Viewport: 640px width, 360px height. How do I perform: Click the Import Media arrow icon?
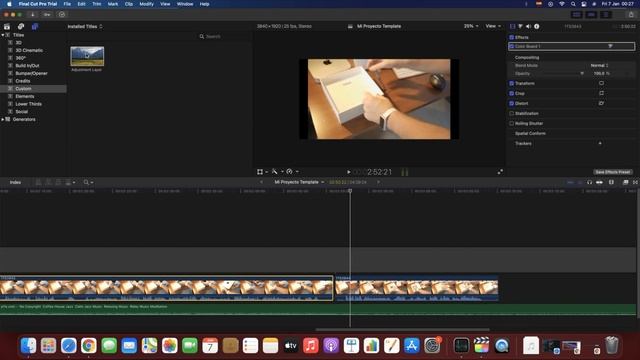(x=33, y=15)
